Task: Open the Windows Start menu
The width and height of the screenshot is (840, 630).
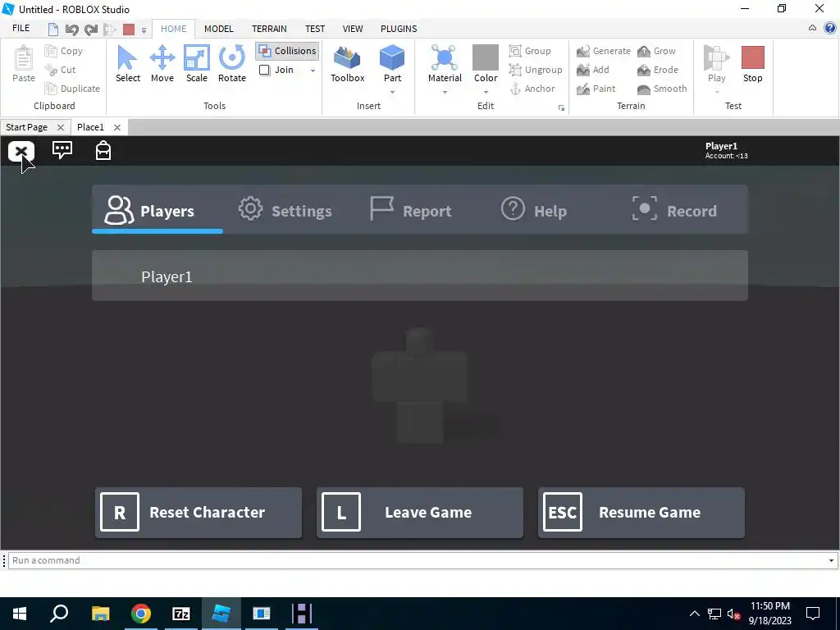Action: pos(20,614)
